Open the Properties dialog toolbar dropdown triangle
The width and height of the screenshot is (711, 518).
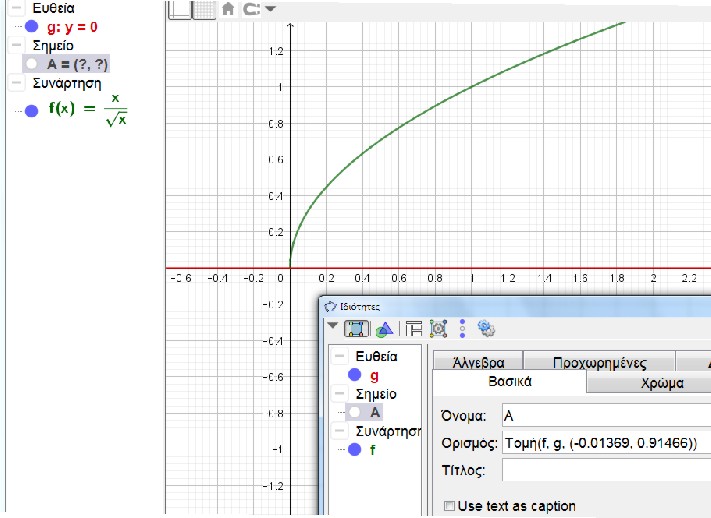(332, 325)
